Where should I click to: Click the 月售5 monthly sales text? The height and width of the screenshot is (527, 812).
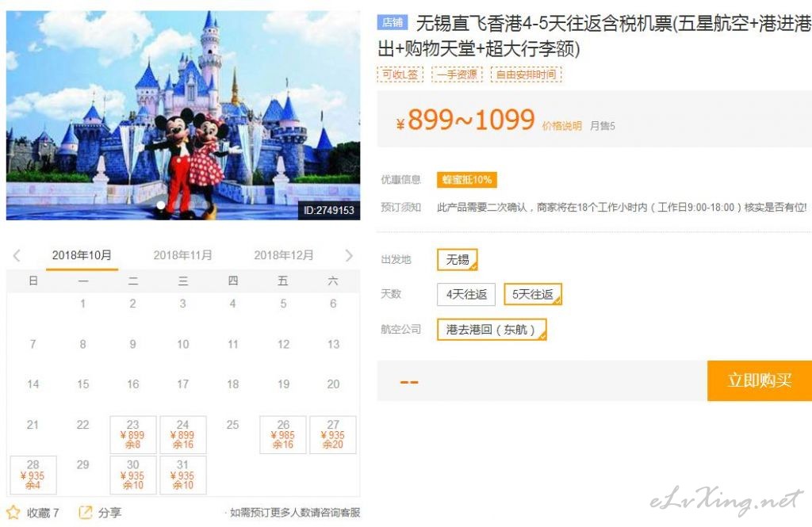(x=603, y=126)
